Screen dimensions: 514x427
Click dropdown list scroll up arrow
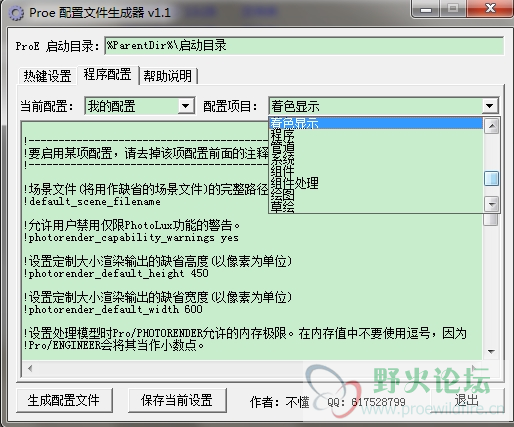(492, 126)
